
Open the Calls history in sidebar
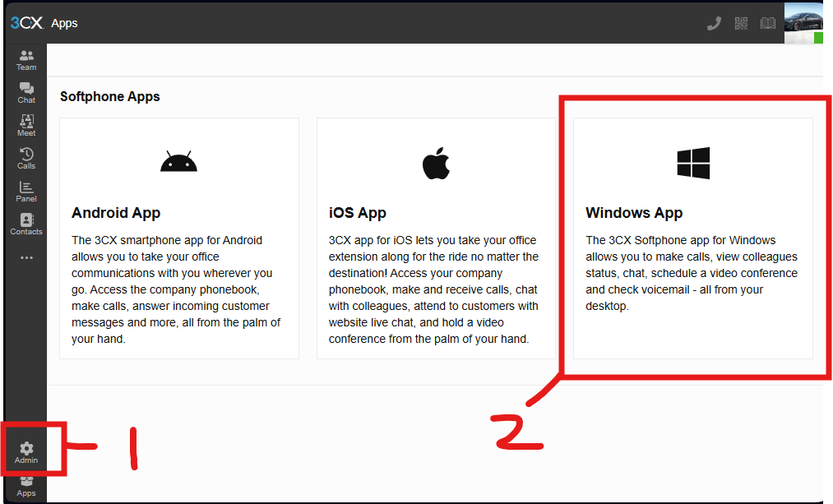pyautogui.click(x=26, y=159)
